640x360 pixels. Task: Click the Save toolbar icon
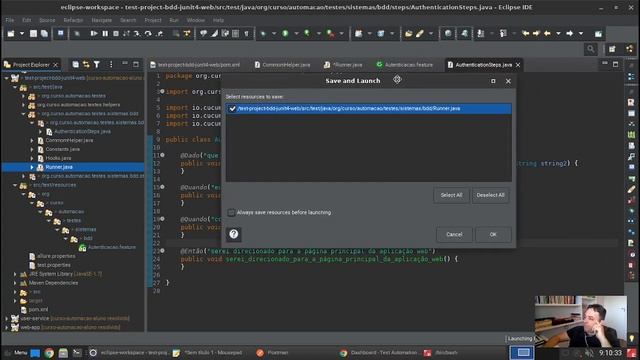pyautogui.click(x=33, y=33)
